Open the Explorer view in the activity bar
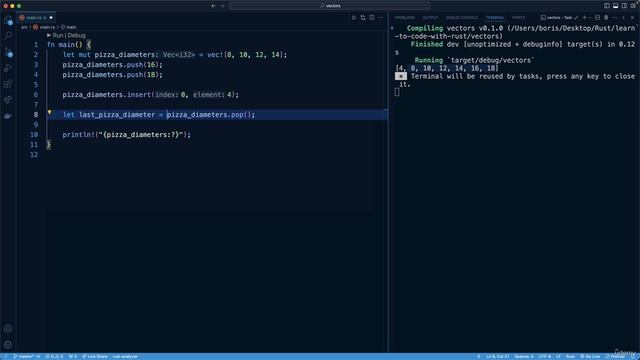 point(8,20)
